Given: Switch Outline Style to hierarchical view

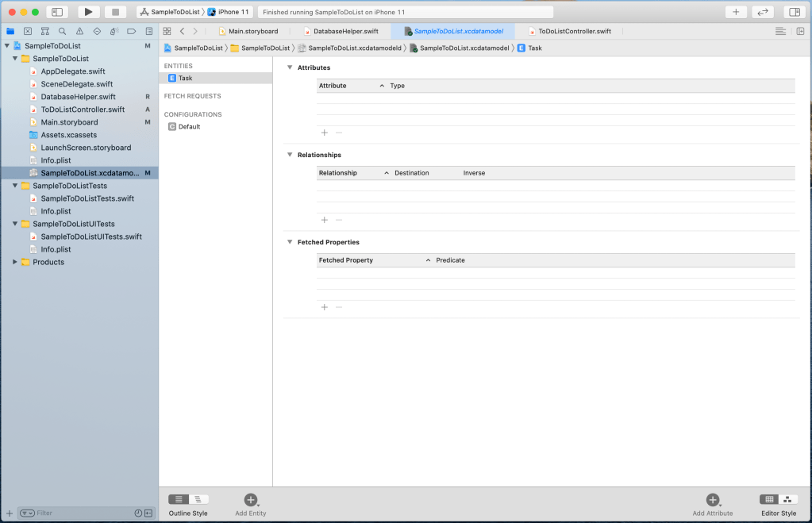Looking at the screenshot, I should 198,499.
